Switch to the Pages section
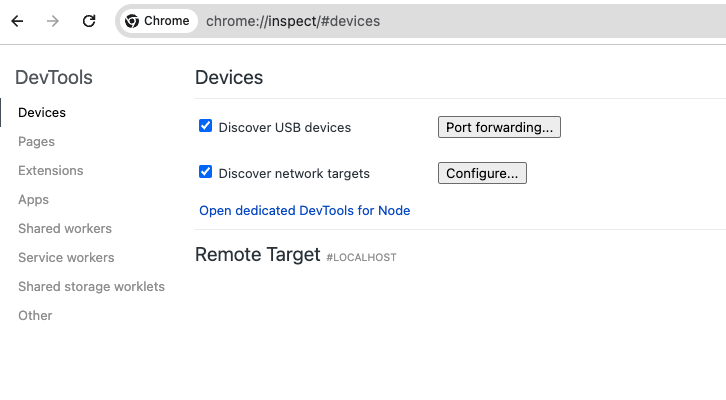This screenshot has height=400, width=726. 36,142
